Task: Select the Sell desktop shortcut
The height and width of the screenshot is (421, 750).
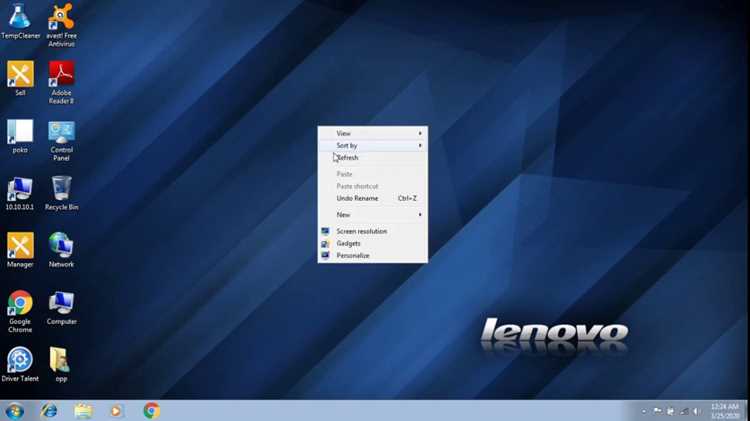Action: click(20, 78)
